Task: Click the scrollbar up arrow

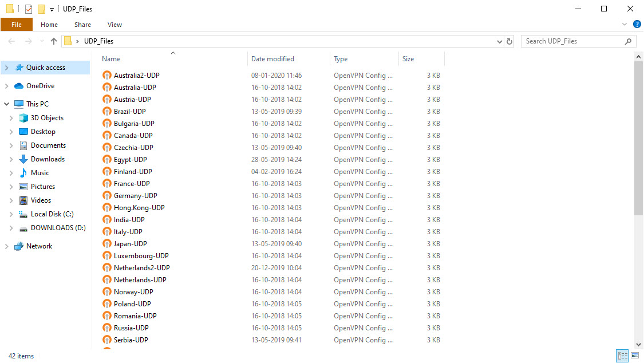Action: tap(638, 57)
